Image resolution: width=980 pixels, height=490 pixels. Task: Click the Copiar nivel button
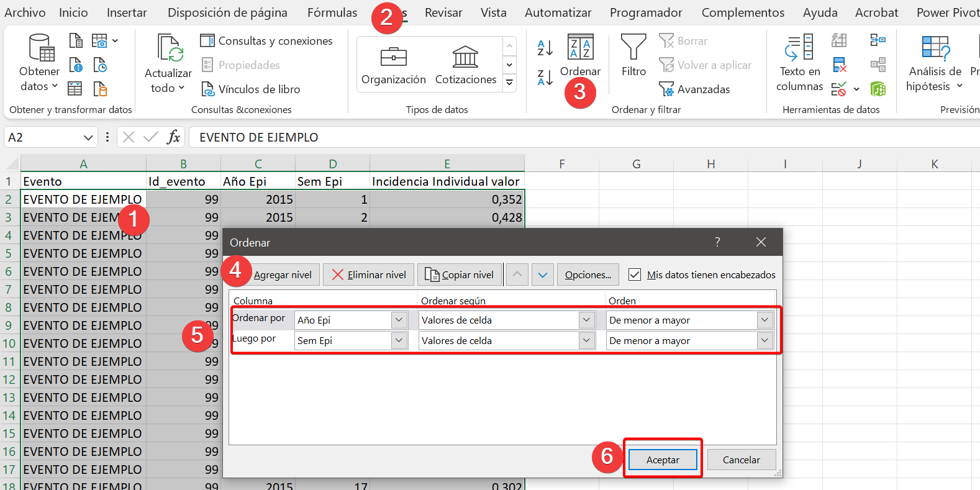[460, 274]
